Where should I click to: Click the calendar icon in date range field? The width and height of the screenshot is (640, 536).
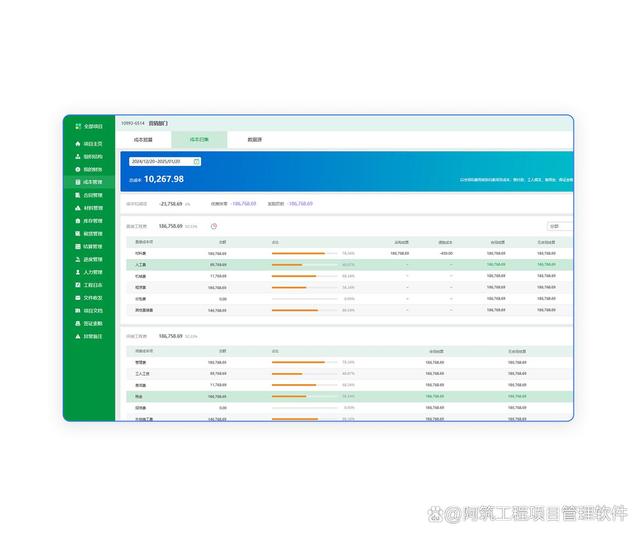[x=196, y=162]
